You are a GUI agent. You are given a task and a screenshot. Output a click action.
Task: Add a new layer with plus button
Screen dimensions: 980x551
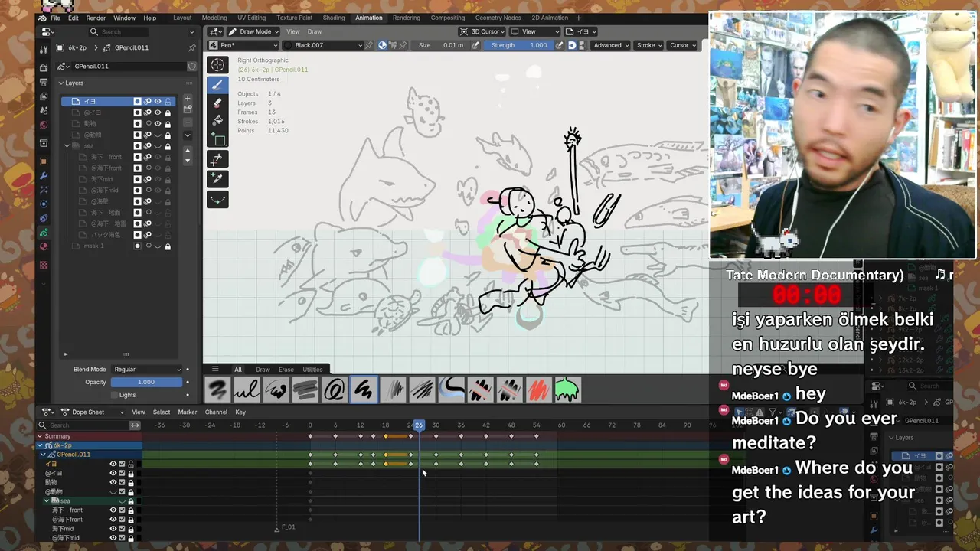[x=188, y=99]
